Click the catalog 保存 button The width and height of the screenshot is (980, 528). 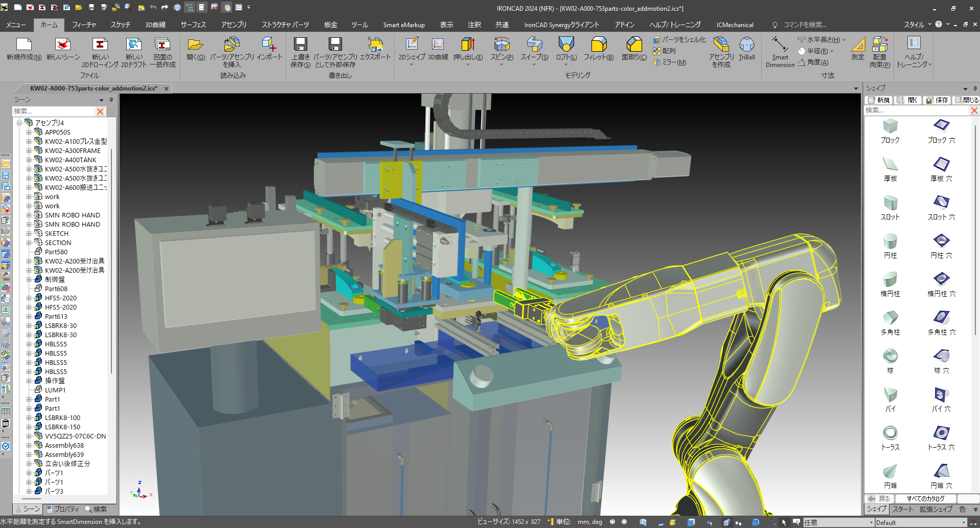937,100
